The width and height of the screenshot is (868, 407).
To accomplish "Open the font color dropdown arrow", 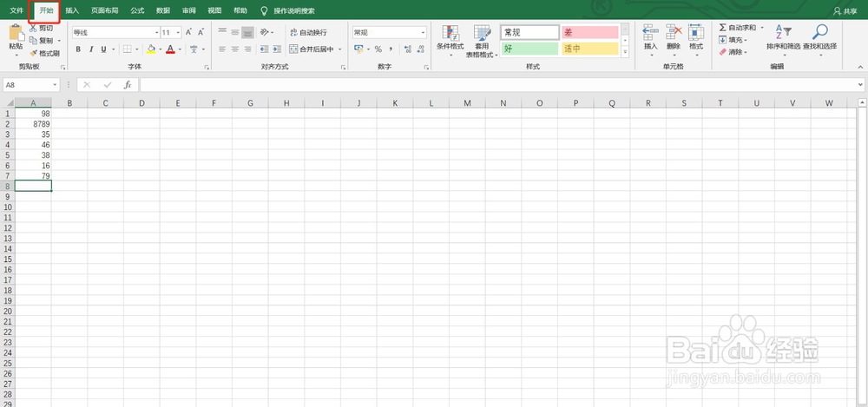I will click(x=180, y=49).
